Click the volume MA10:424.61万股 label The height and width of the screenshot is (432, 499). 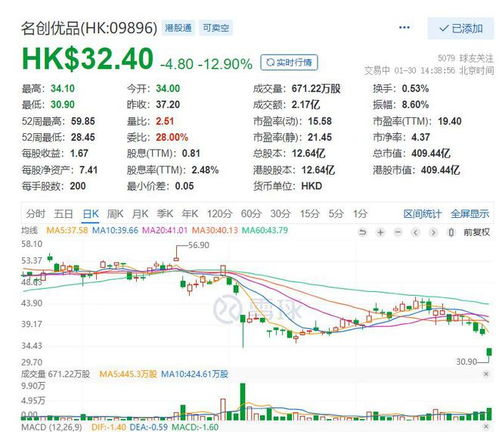click(195, 374)
